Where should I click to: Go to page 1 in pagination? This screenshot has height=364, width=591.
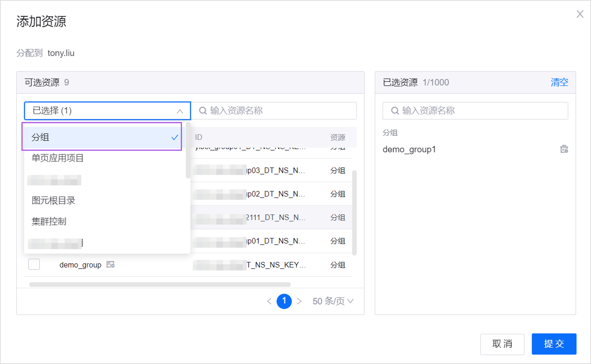pyautogui.click(x=284, y=301)
